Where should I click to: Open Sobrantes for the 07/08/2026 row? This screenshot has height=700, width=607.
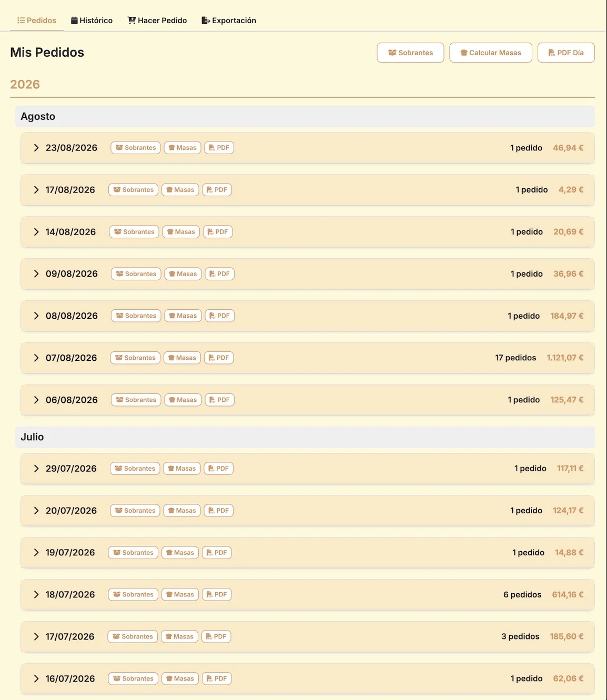(x=135, y=358)
